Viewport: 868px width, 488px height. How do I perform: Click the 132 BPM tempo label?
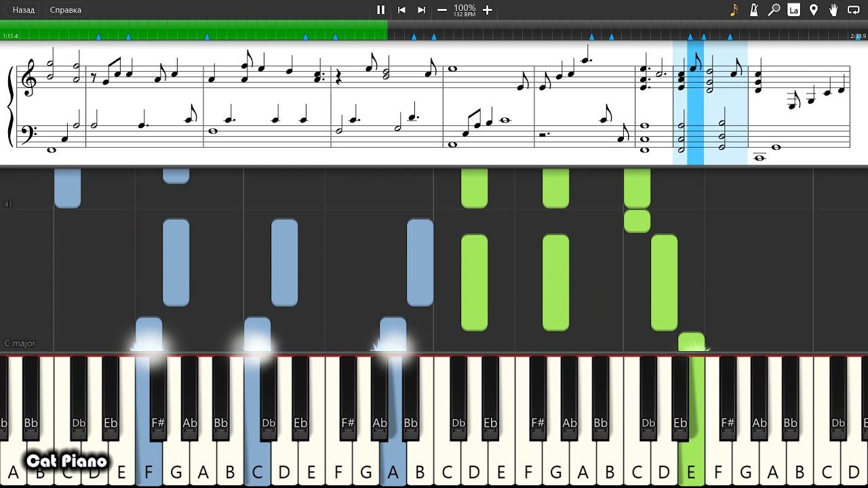465,15
